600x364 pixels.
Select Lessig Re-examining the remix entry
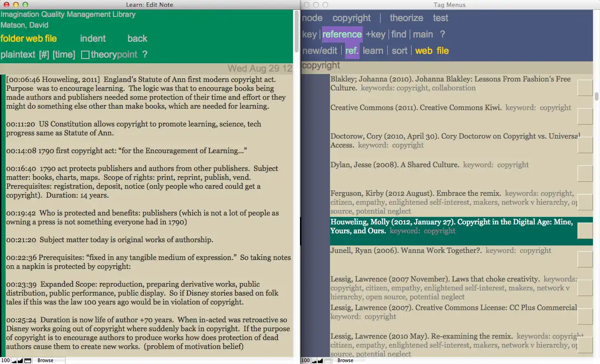click(453, 345)
